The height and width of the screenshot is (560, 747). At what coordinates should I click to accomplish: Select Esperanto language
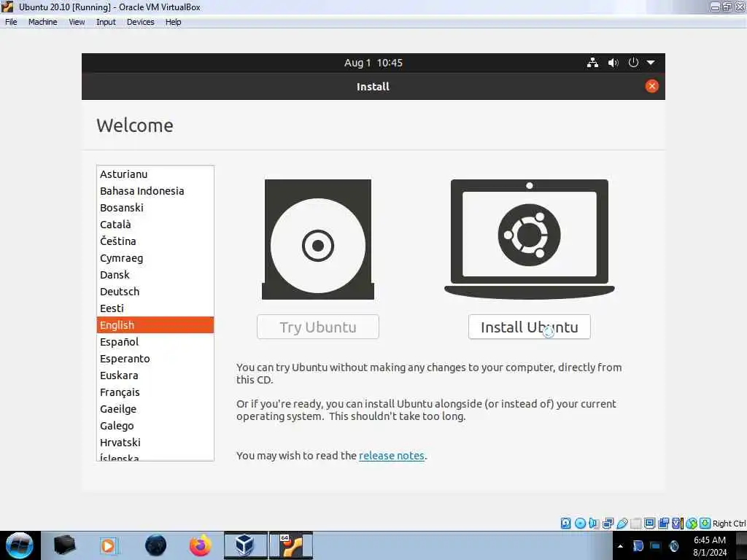(x=155, y=359)
